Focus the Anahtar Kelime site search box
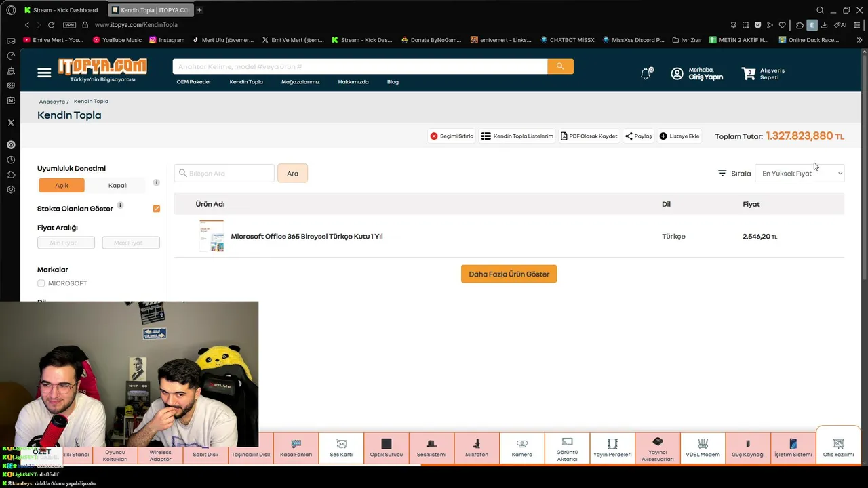This screenshot has height=488, width=868. [x=359, y=66]
